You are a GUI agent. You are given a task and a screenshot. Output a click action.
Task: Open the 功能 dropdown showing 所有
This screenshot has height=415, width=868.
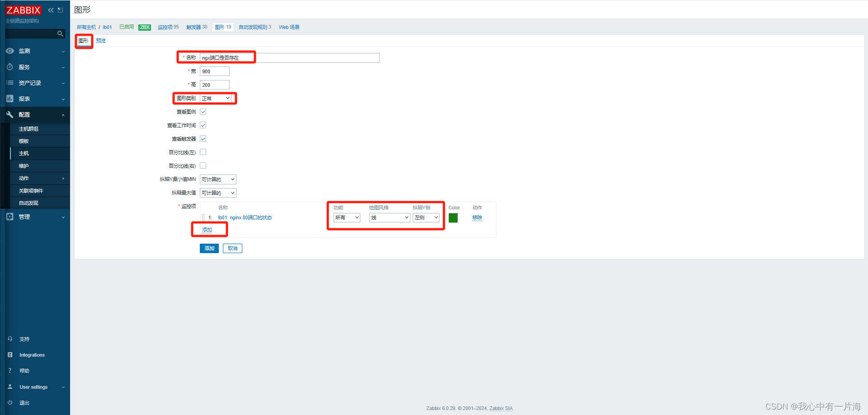pos(347,217)
